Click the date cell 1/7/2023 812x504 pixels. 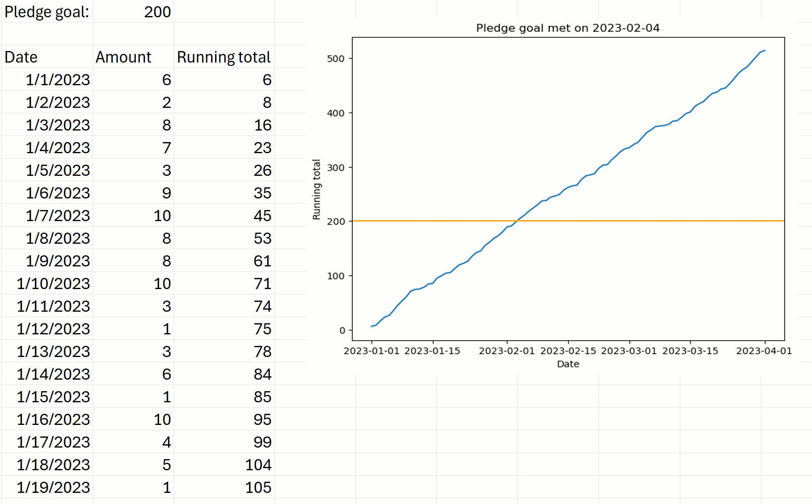pos(58,215)
